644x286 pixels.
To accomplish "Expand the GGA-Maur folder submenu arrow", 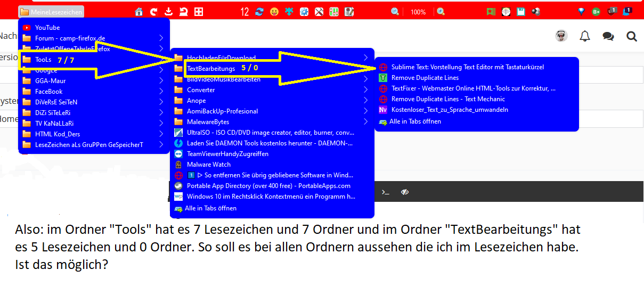I will coord(161,81).
